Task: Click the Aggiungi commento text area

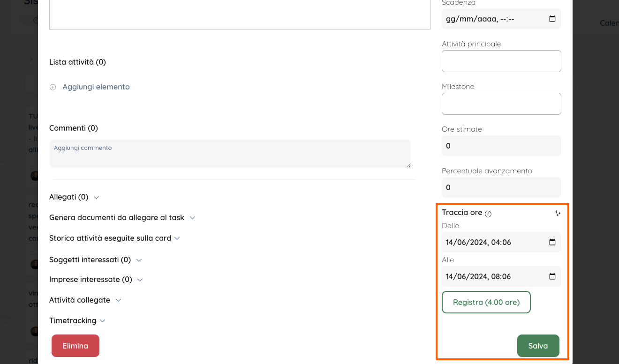Action: pos(230,153)
